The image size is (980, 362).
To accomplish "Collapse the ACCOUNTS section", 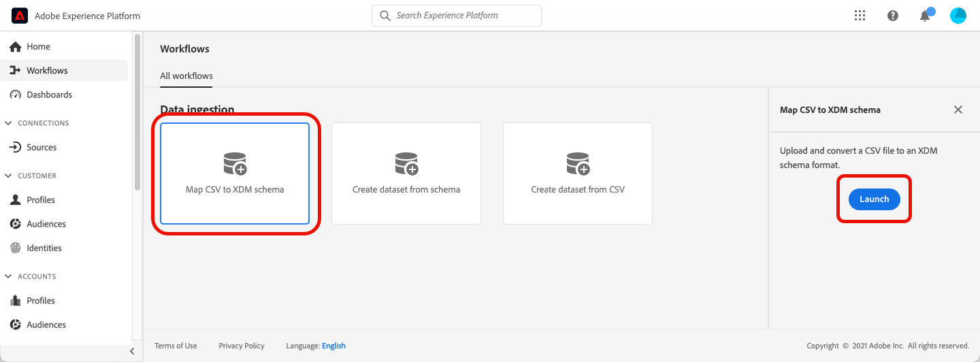I will tap(9, 276).
